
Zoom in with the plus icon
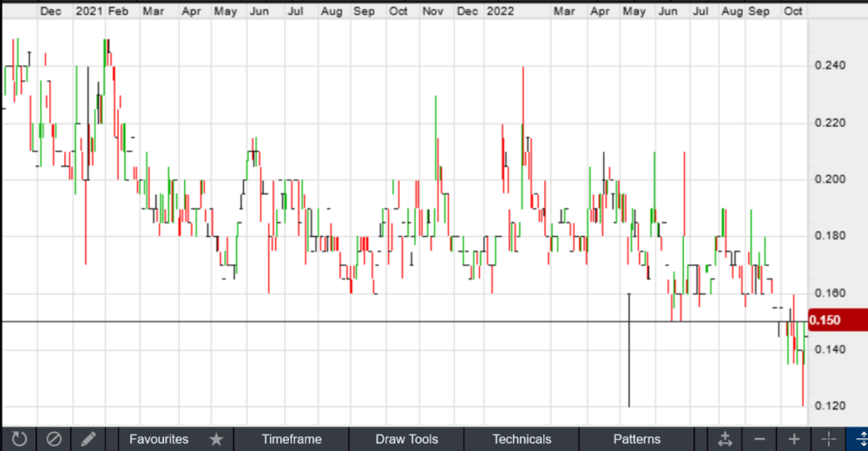(x=794, y=440)
